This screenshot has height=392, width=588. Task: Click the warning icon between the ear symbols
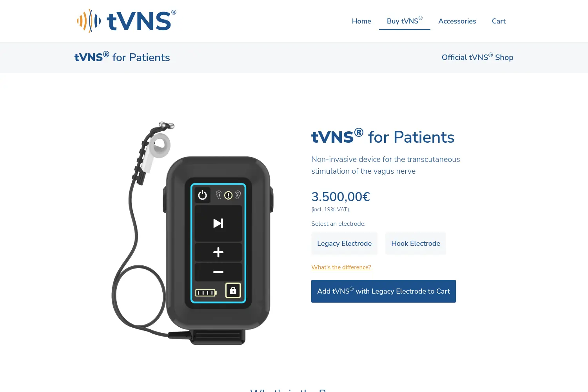229,195
